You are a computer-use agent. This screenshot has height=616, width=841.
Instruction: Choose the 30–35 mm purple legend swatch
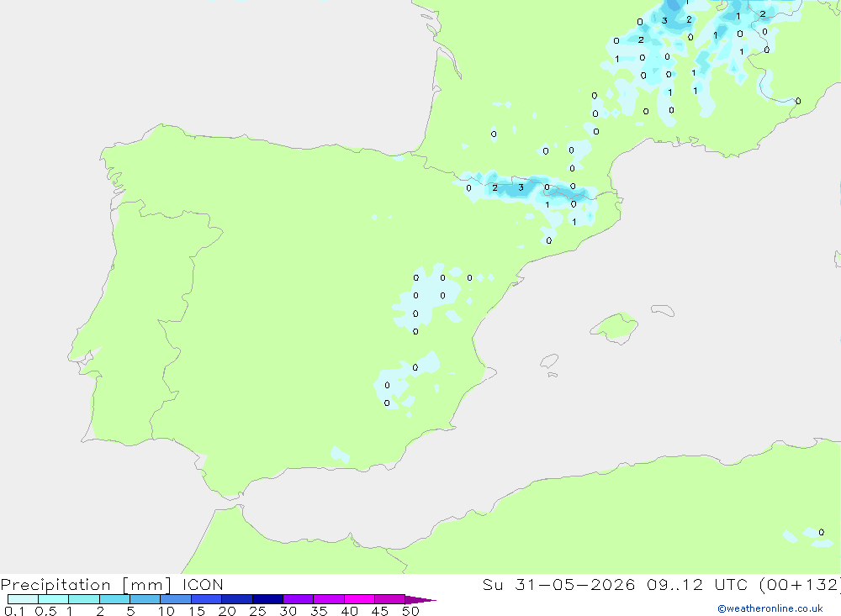coord(299,599)
